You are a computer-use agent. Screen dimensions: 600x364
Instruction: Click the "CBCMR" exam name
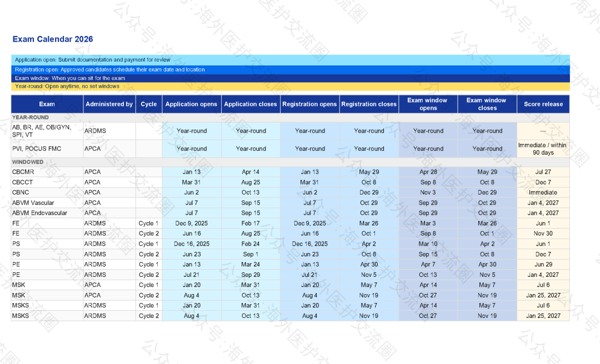click(23, 172)
